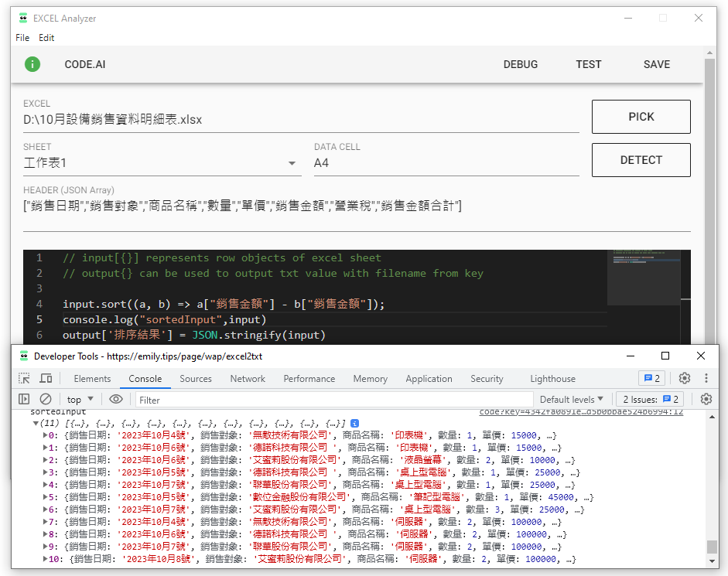
Task: Switch to the Security tab
Action: (487, 379)
